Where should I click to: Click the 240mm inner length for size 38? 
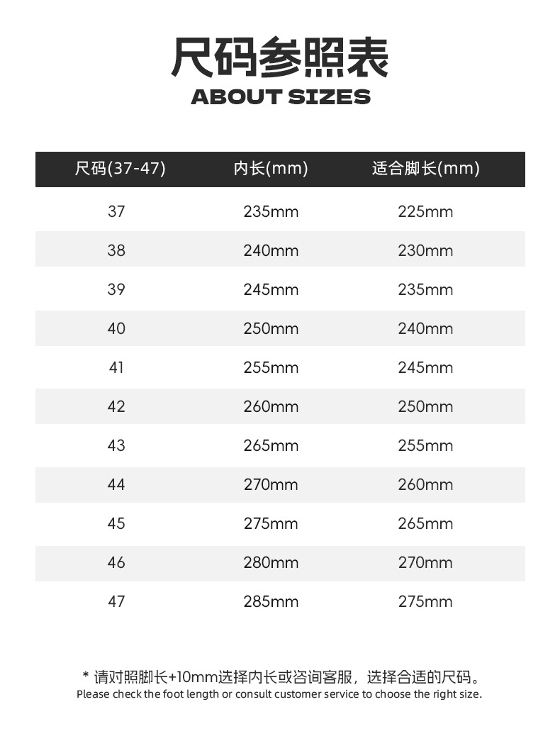[x=271, y=251]
